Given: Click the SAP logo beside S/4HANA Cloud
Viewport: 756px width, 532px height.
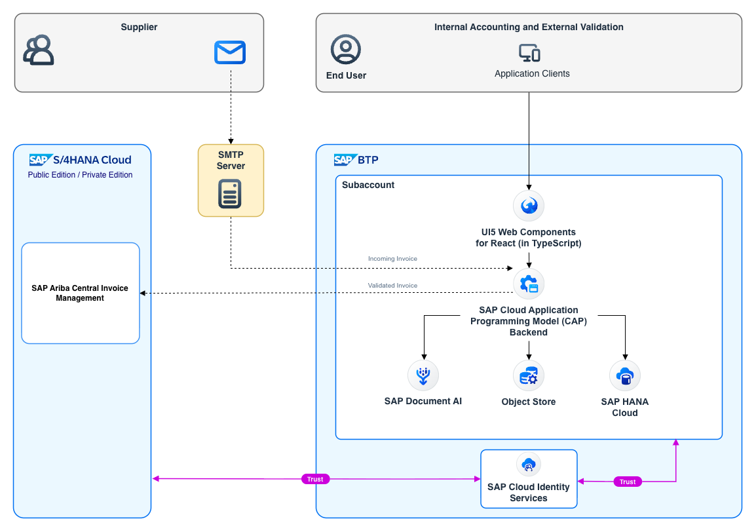Looking at the screenshot, I should [41, 160].
